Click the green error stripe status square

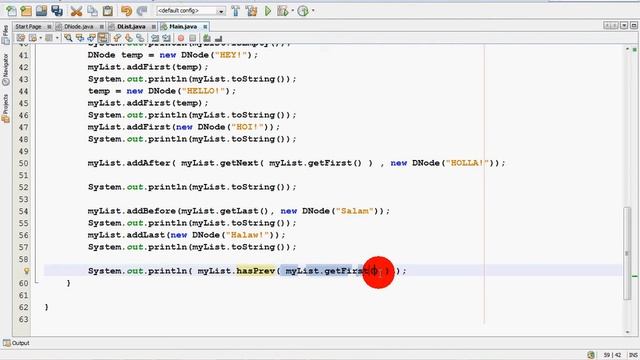click(635, 49)
